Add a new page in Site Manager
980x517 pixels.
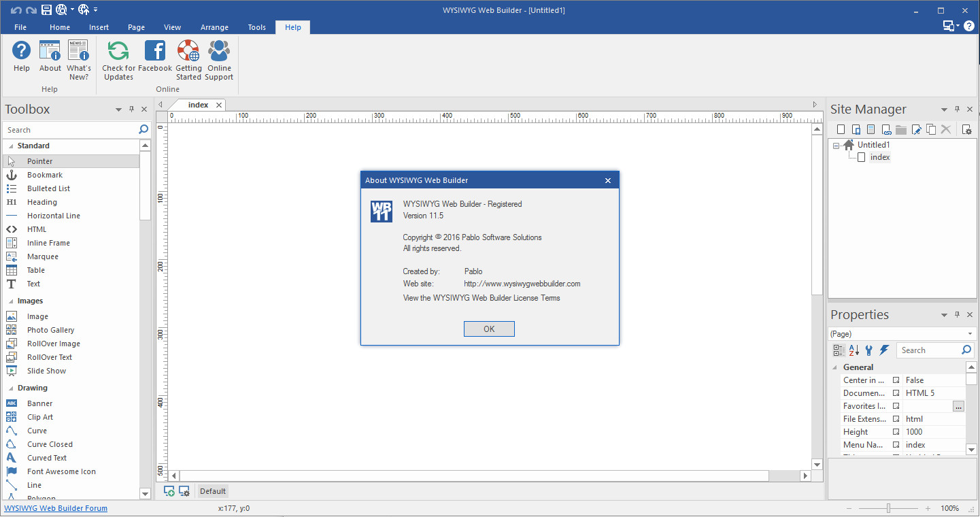841,129
